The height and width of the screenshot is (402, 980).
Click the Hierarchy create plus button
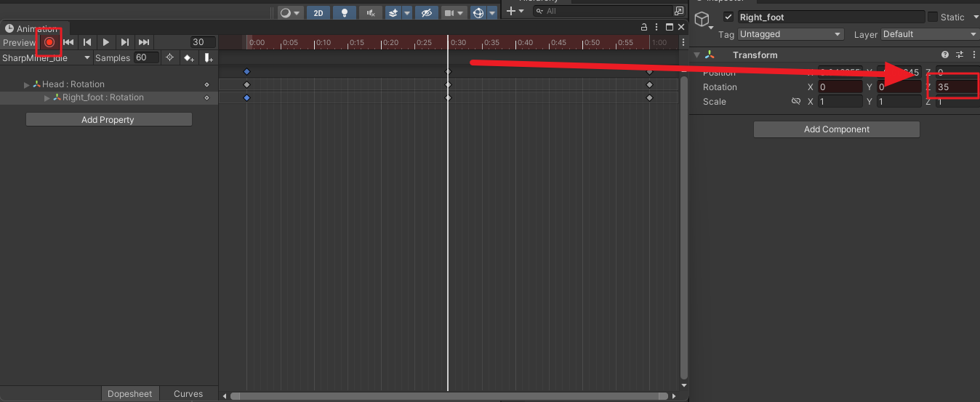click(x=515, y=11)
